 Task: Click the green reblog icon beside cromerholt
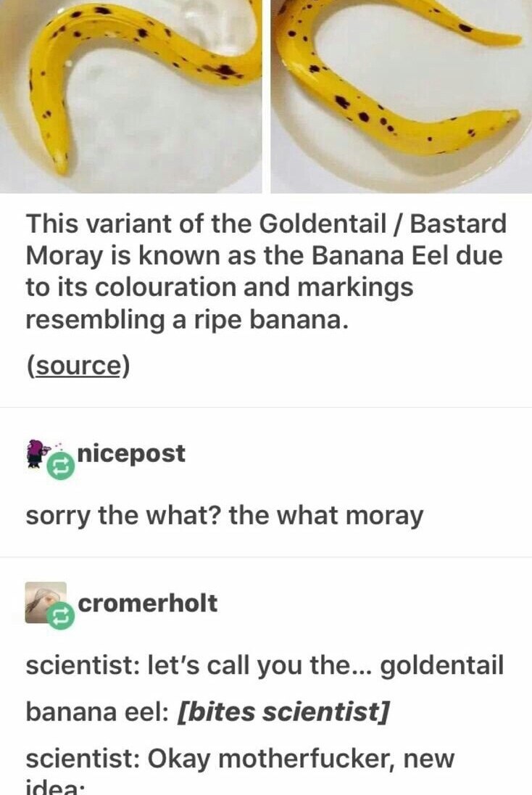pos(60,616)
